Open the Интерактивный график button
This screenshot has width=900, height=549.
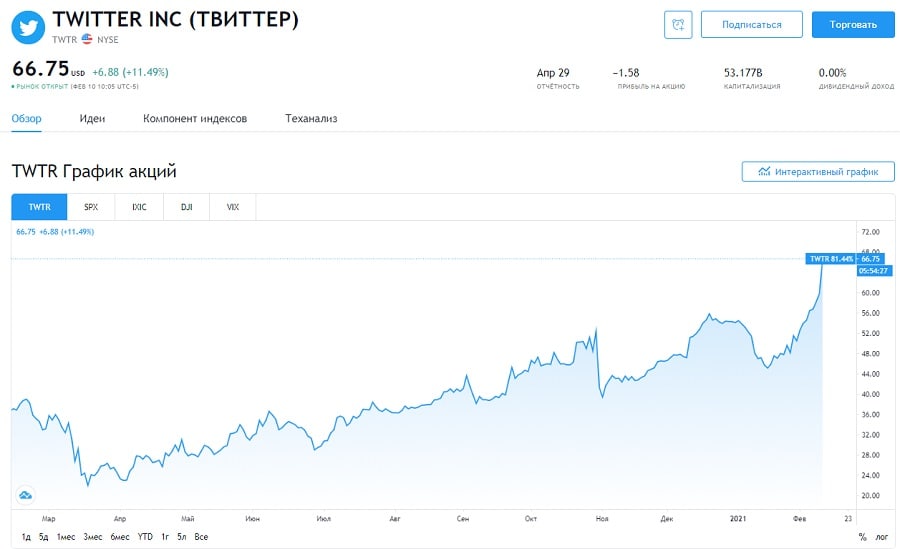tap(818, 172)
